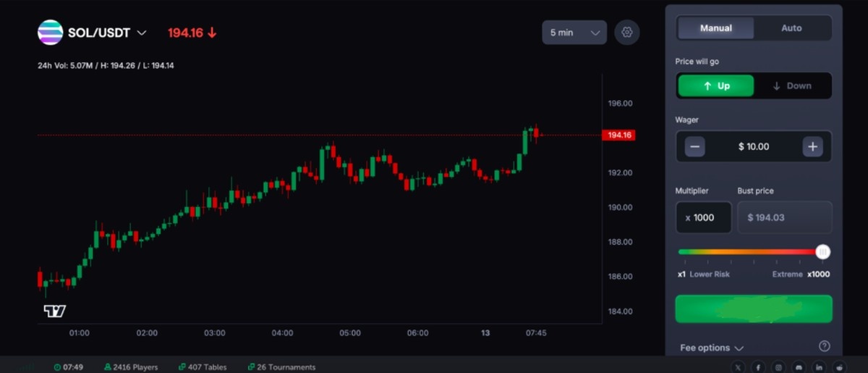
Task: Open the Reddit social link
Action: click(x=839, y=367)
